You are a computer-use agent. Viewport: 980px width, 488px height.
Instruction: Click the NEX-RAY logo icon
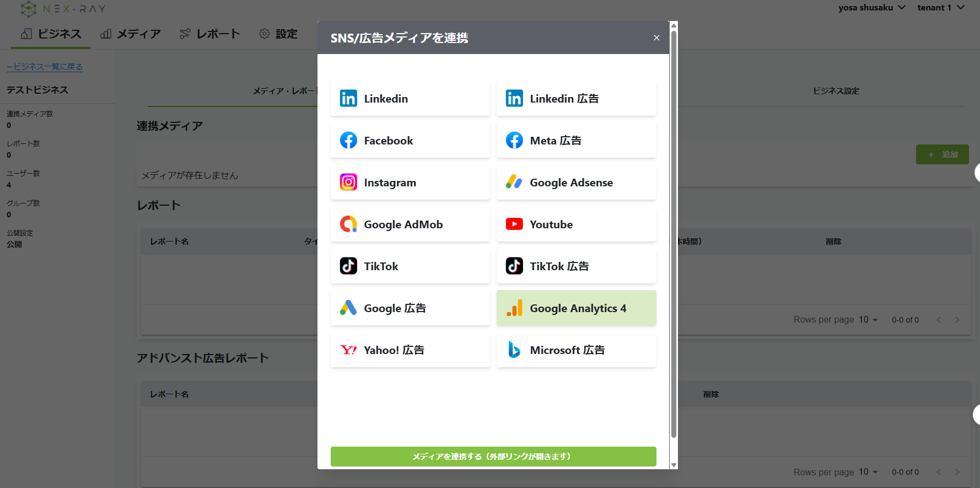pyautogui.click(x=29, y=9)
